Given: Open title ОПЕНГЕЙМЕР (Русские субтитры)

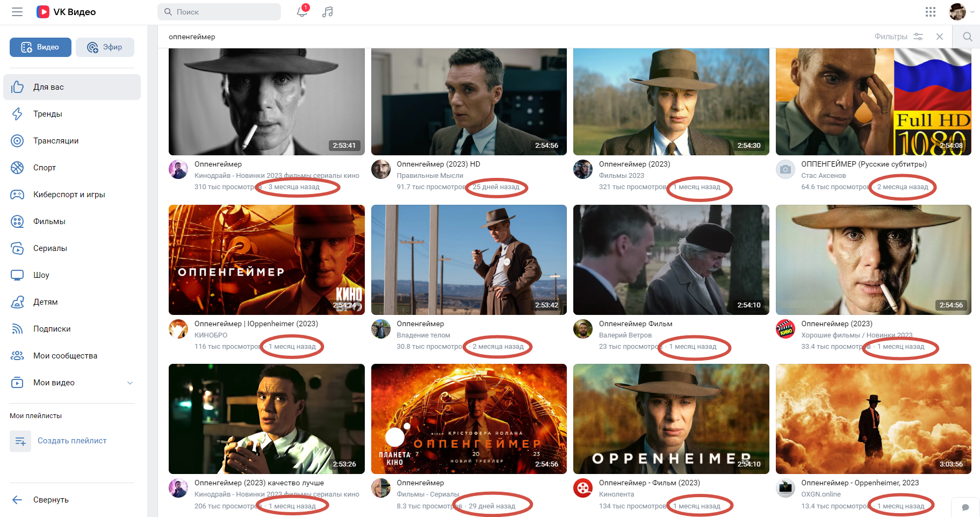Looking at the screenshot, I should [864, 164].
